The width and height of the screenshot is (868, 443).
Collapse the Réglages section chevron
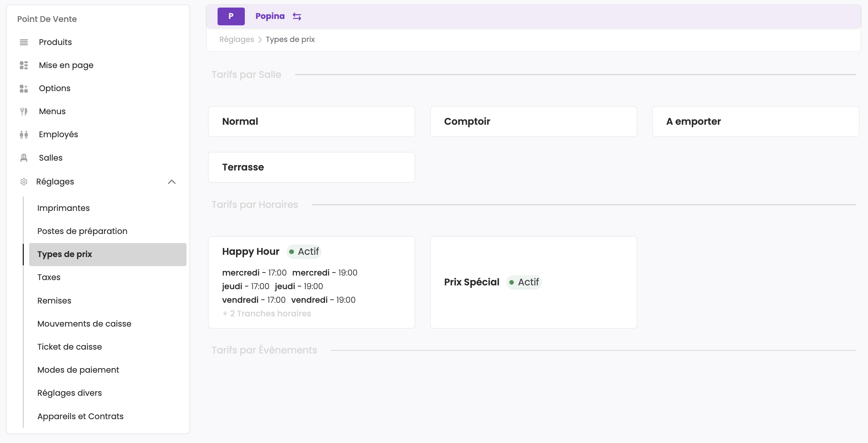point(172,182)
